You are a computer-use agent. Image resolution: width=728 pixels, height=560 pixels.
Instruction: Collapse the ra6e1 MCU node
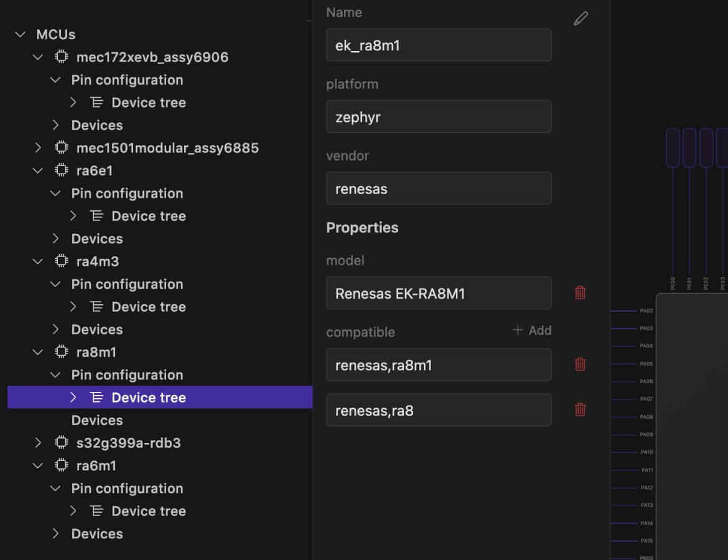pyautogui.click(x=38, y=170)
